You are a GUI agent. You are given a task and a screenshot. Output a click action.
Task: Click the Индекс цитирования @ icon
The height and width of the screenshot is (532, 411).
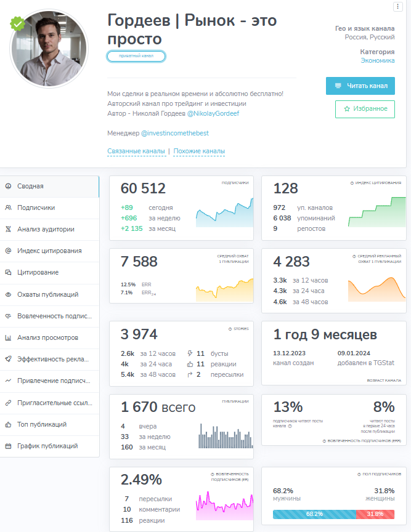pos(8,251)
